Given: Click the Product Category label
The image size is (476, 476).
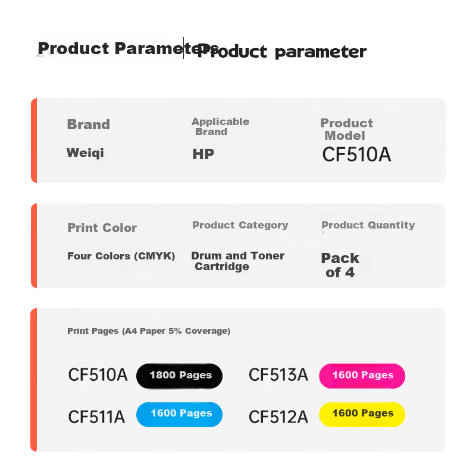Looking at the screenshot, I should pyautogui.click(x=240, y=225).
